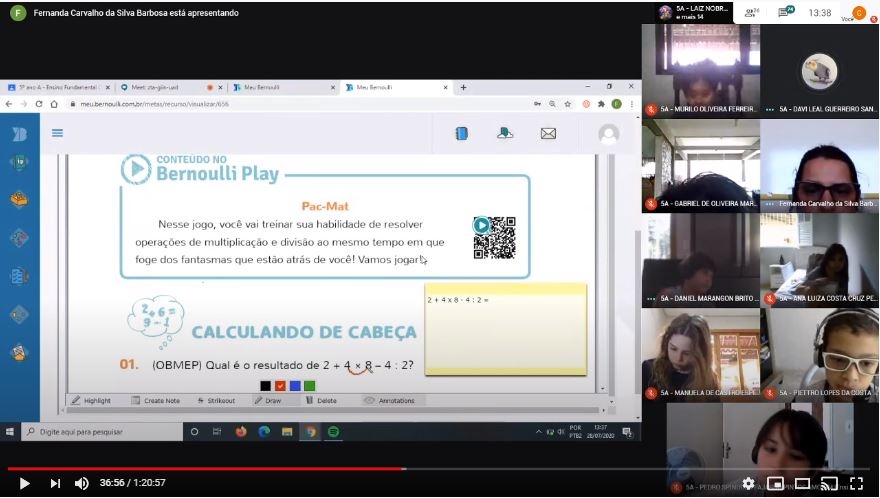Screen dimensions: 880x498
Task: Open Meet chat messages
Action: coord(786,12)
